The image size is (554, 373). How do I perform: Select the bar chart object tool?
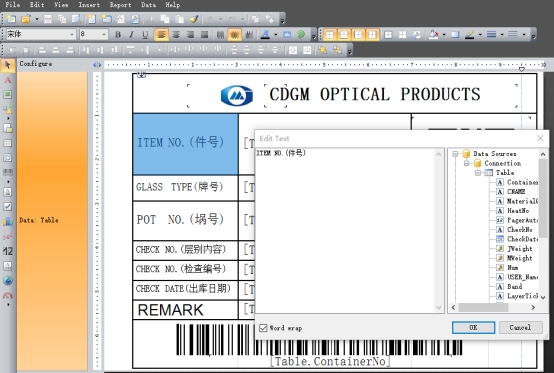point(7,221)
